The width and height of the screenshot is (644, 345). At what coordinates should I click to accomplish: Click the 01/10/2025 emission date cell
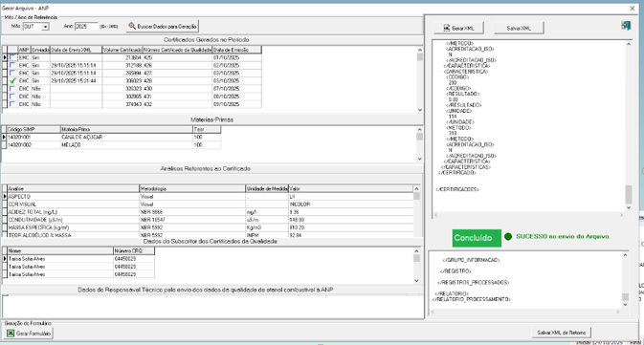(x=236, y=57)
